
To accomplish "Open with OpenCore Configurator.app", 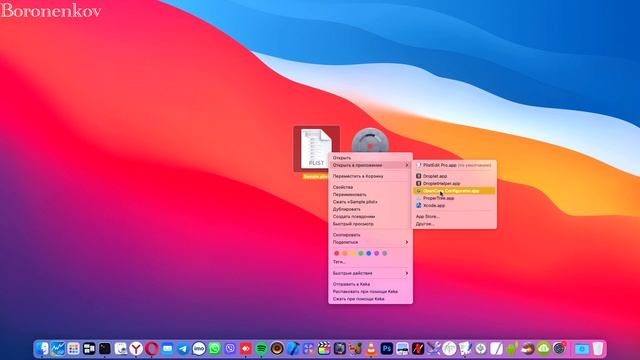I will click(454, 191).
